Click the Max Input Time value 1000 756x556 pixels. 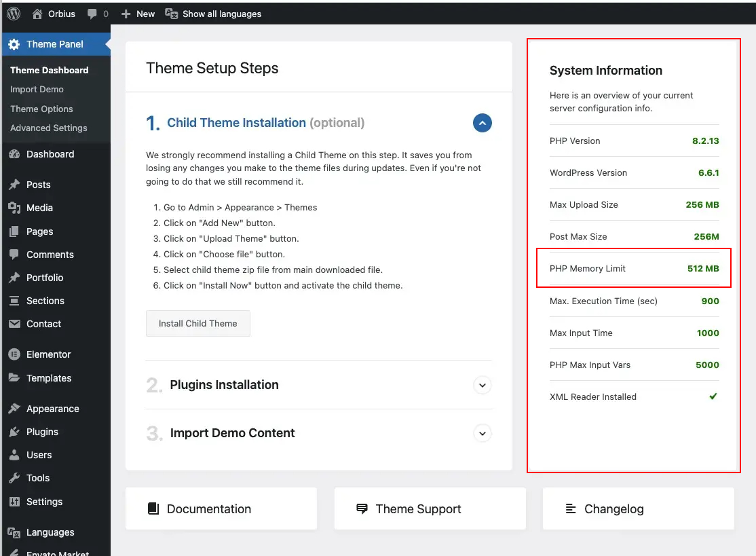707,333
